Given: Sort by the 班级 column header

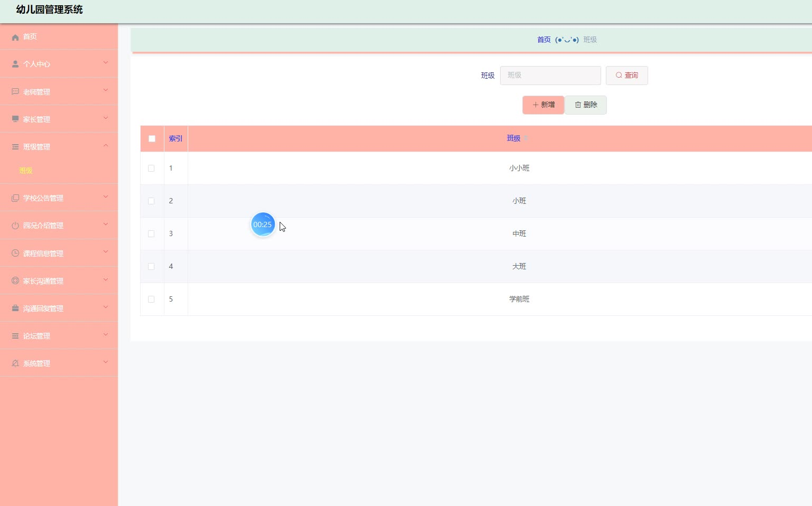Looking at the screenshot, I should (x=514, y=138).
